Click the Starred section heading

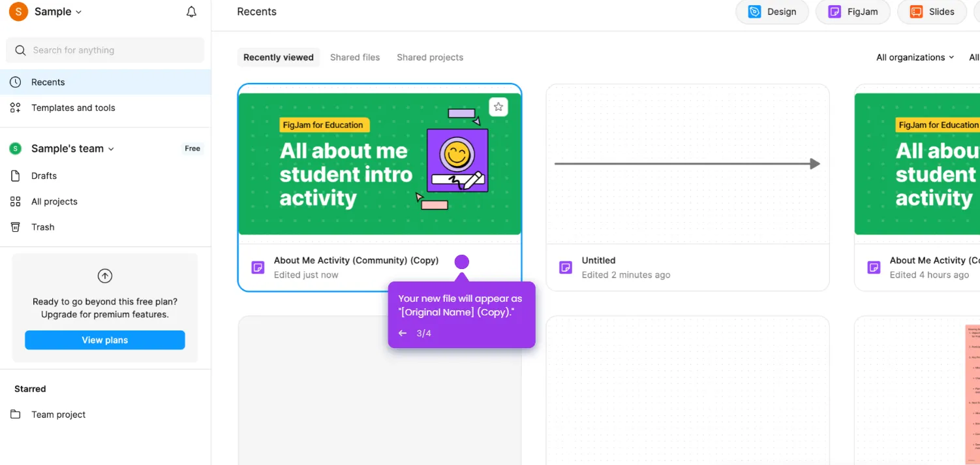coord(30,389)
